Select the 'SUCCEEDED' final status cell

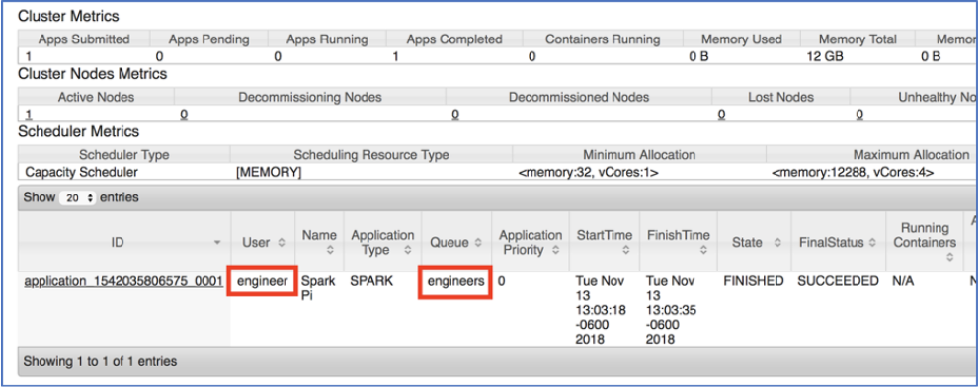click(838, 281)
